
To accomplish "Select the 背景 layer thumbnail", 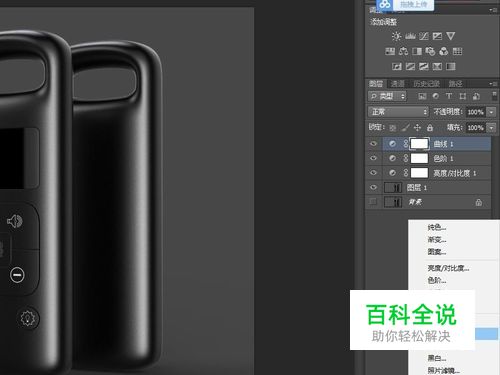I will point(393,202).
